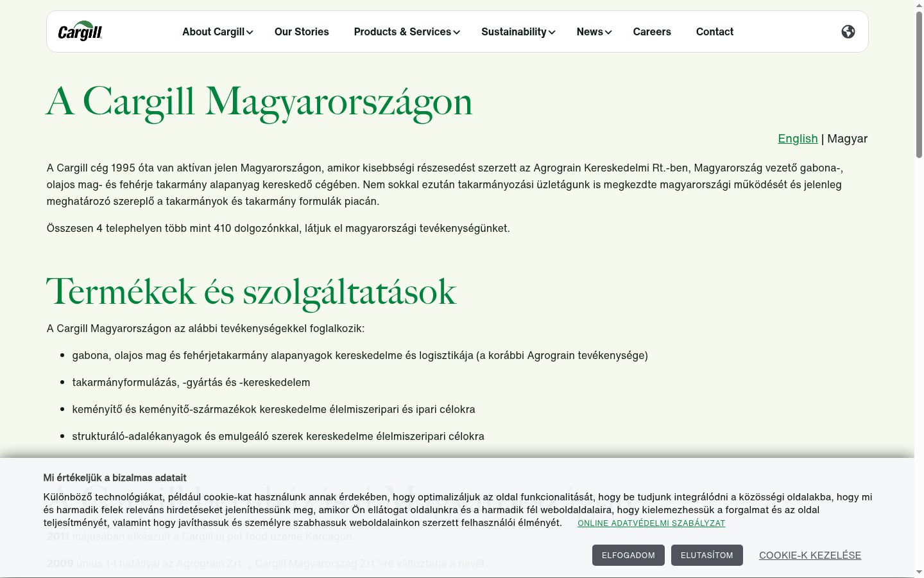Open the Contact page

(x=715, y=31)
